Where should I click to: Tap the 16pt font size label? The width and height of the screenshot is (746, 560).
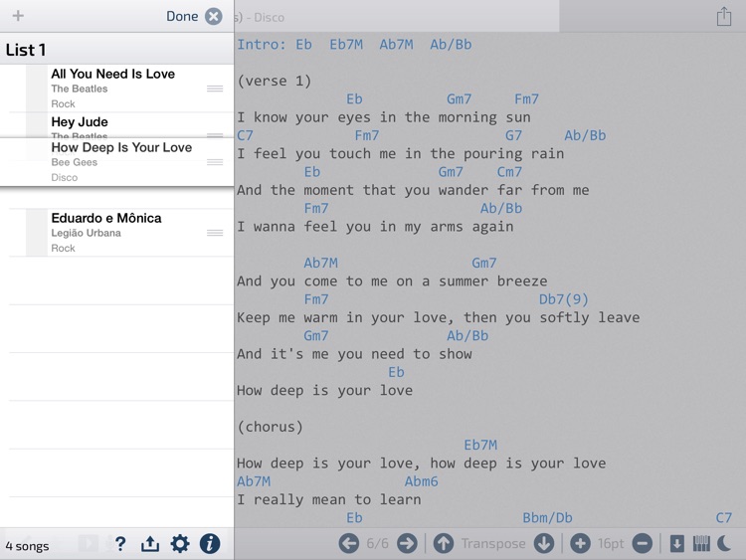pyautogui.click(x=611, y=544)
